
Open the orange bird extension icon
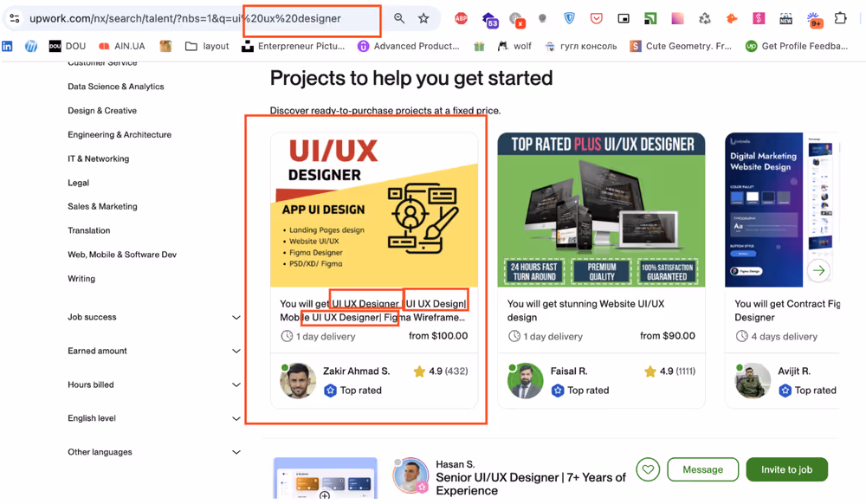coord(731,18)
